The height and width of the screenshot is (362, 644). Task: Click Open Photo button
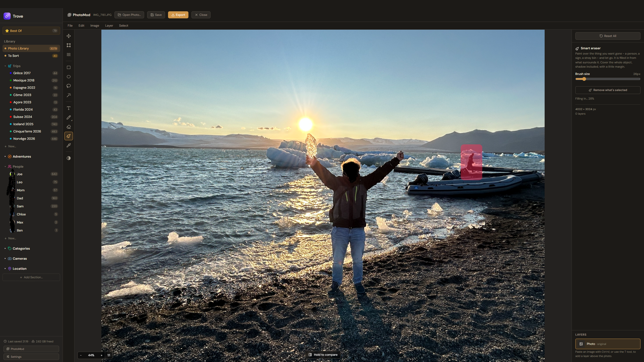click(x=129, y=15)
